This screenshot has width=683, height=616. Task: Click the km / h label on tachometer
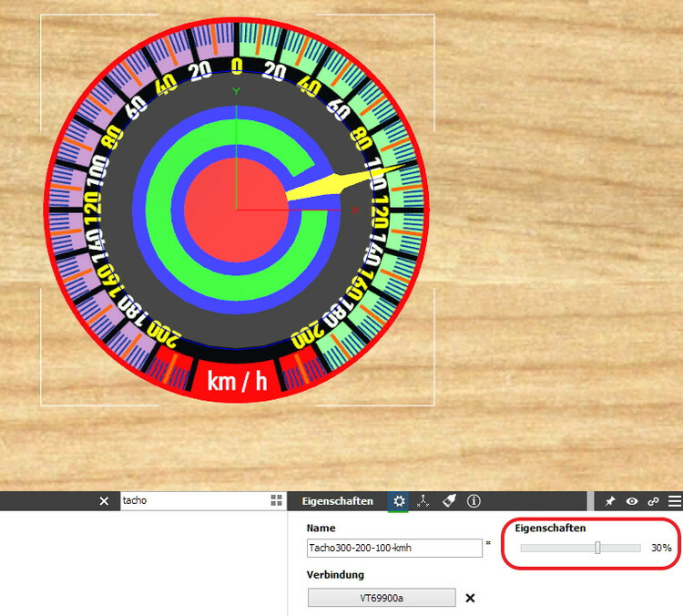tap(237, 381)
